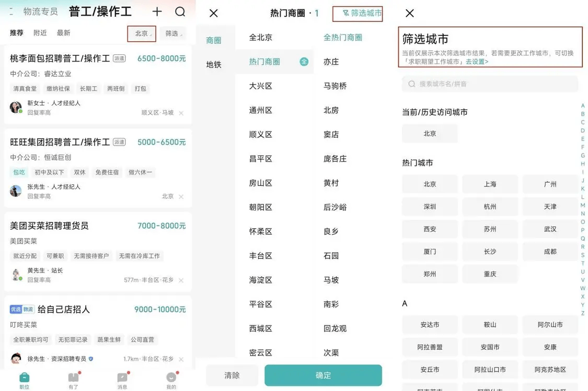Open 旺旺集团招聘普工/操作工 job title
Viewport: 588px width, 391px height.
pos(60,142)
